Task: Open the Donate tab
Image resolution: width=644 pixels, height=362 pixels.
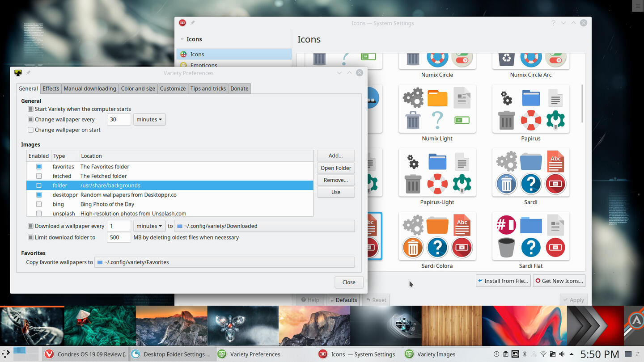Action: [x=239, y=88]
